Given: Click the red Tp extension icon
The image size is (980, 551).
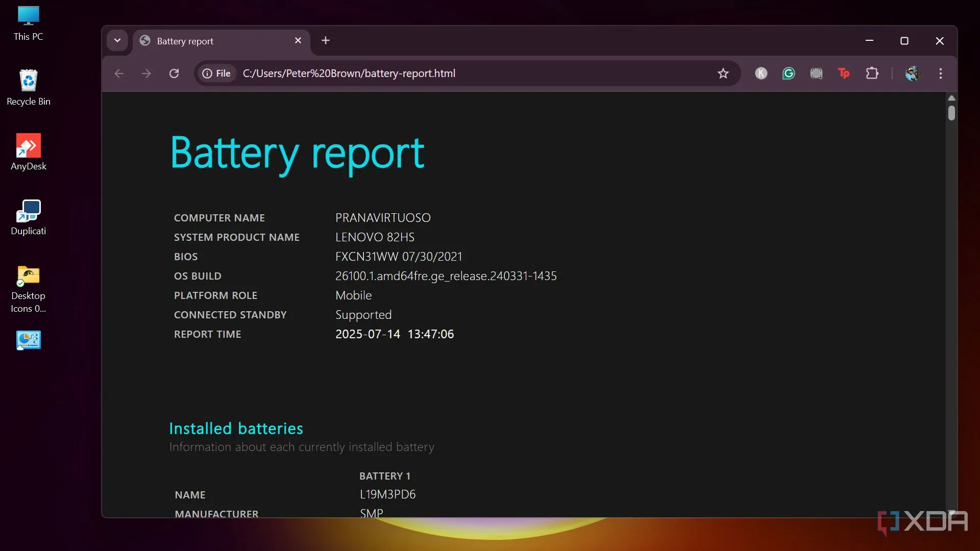Looking at the screenshot, I should (x=844, y=73).
